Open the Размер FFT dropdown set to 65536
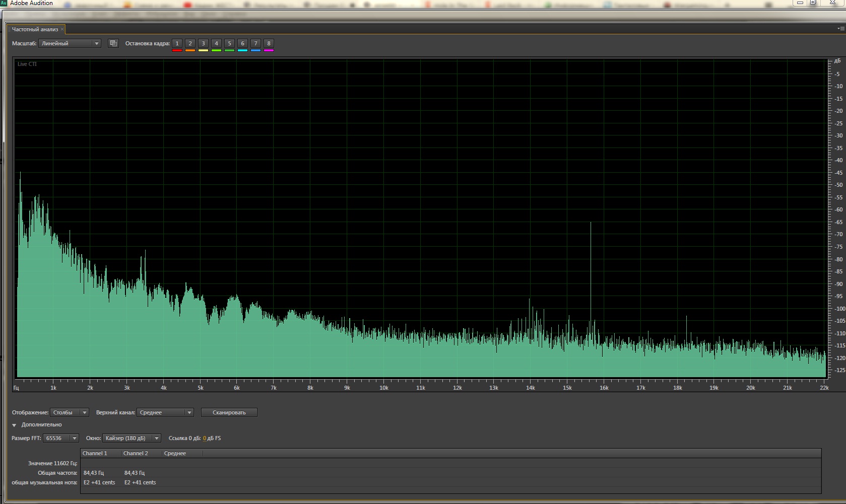846x504 pixels. pyautogui.click(x=61, y=438)
